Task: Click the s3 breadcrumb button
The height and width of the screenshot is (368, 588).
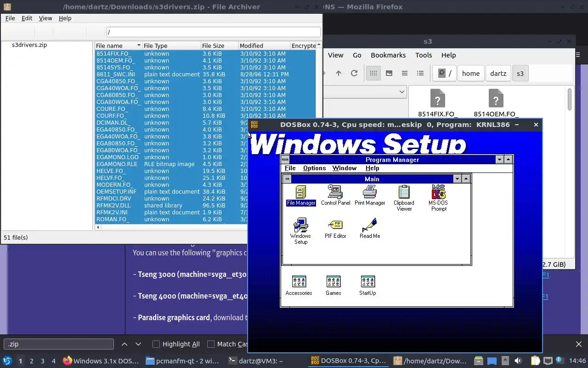Action: (520, 73)
